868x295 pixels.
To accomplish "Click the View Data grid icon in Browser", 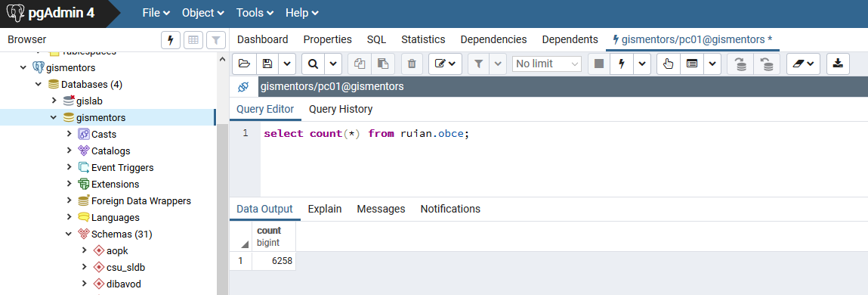I will coord(193,40).
